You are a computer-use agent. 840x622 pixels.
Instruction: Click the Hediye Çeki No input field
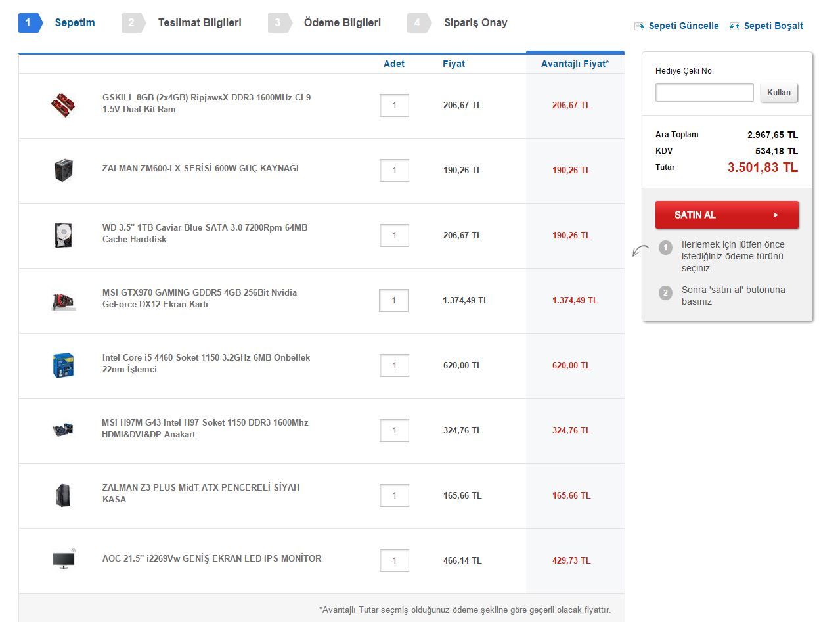(x=705, y=93)
